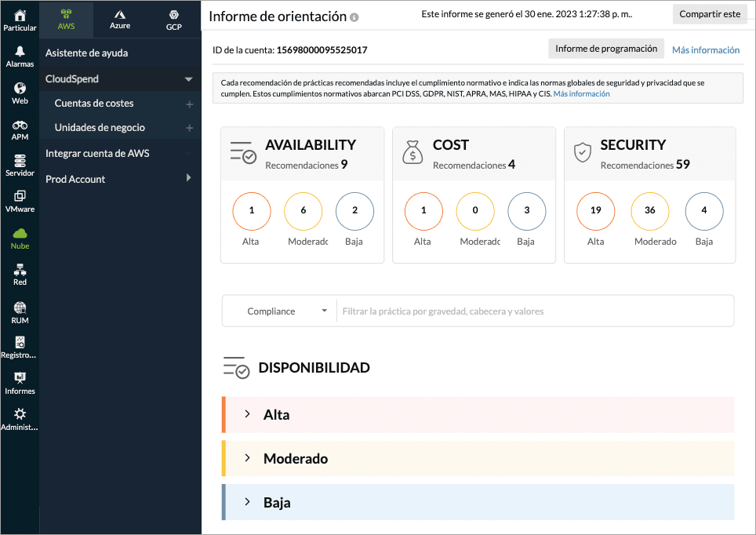The height and width of the screenshot is (535, 756).
Task: Select the Nube (cloud) sidebar icon
Action: tap(20, 234)
